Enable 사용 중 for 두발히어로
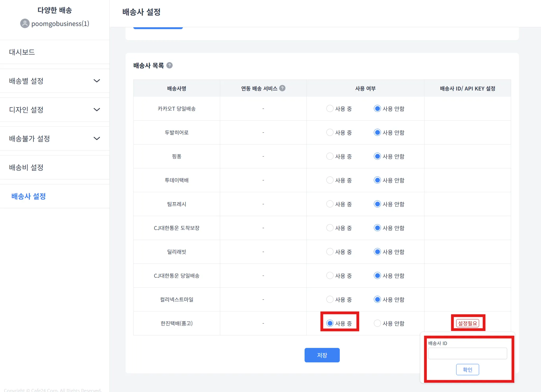This screenshot has width=541, height=392. pos(330,132)
